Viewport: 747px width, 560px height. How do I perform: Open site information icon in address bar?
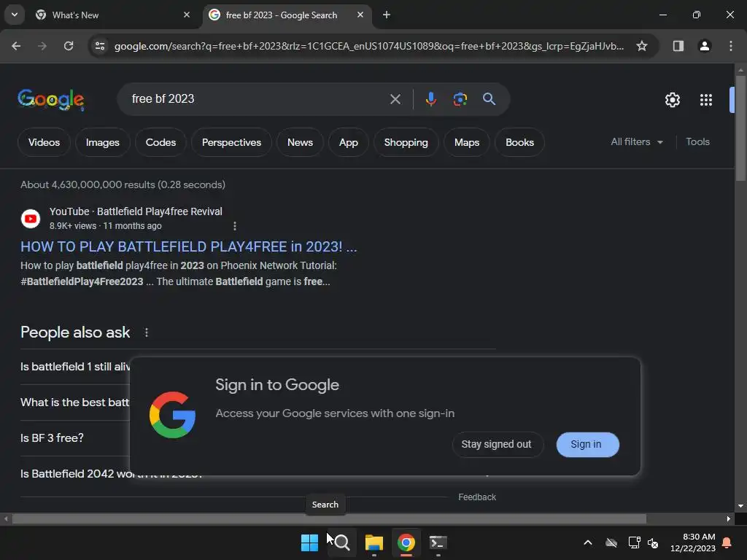point(100,46)
